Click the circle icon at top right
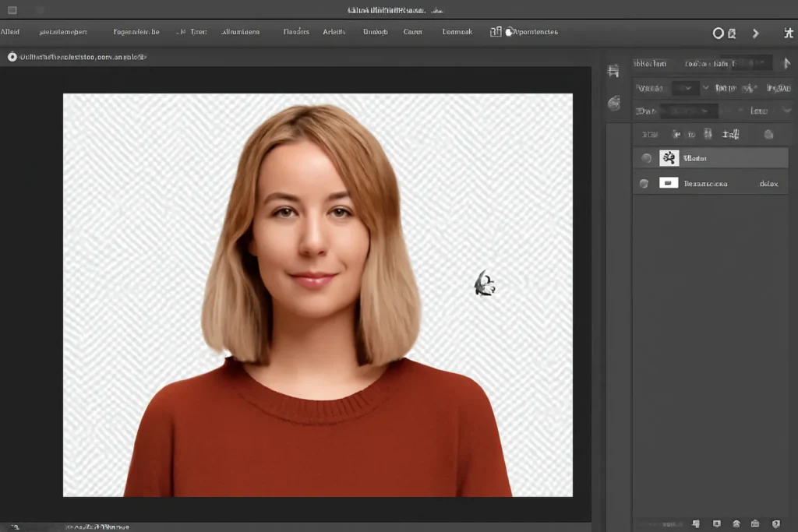Screen dimensions: 798x532 pyautogui.click(x=718, y=33)
